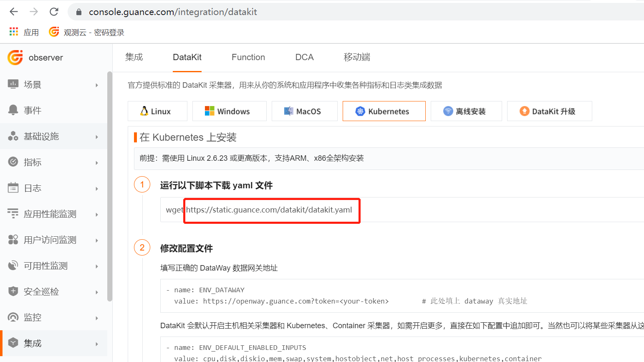
Task: Expand the 基础设施 submenu arrow
Action: tap(97, 137)
